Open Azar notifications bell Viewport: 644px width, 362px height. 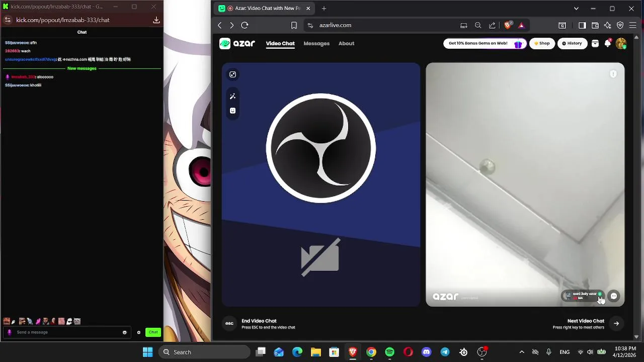click(608, 43)
